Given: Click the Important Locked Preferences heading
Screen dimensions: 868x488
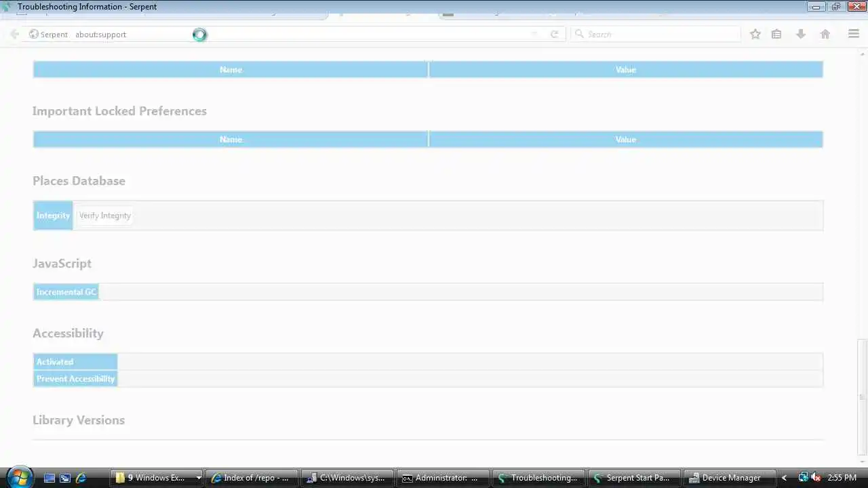Looking at the screenshot, I should [119, 111].
